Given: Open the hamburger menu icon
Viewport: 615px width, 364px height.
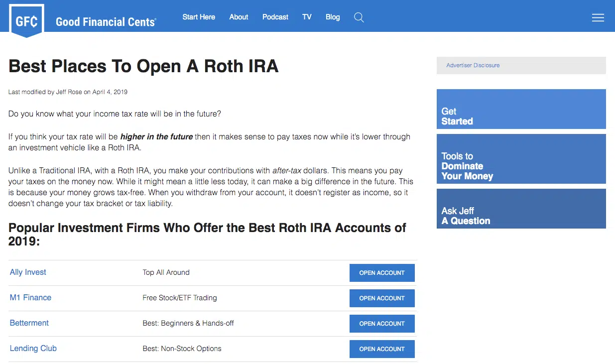Looking at the screenshot, I should click(598, 18).
